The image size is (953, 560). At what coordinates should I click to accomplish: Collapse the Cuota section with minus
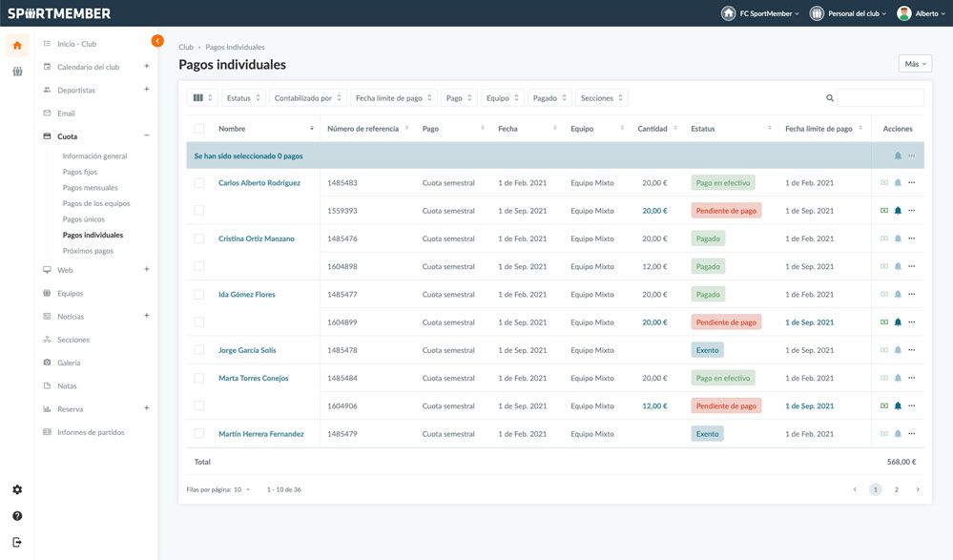point(147,135)
